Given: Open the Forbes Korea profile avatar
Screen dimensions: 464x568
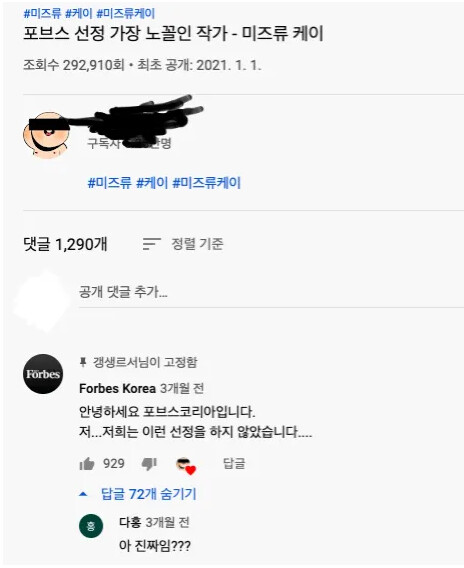Looking at the screenshot, I should [x=43, y=374].
